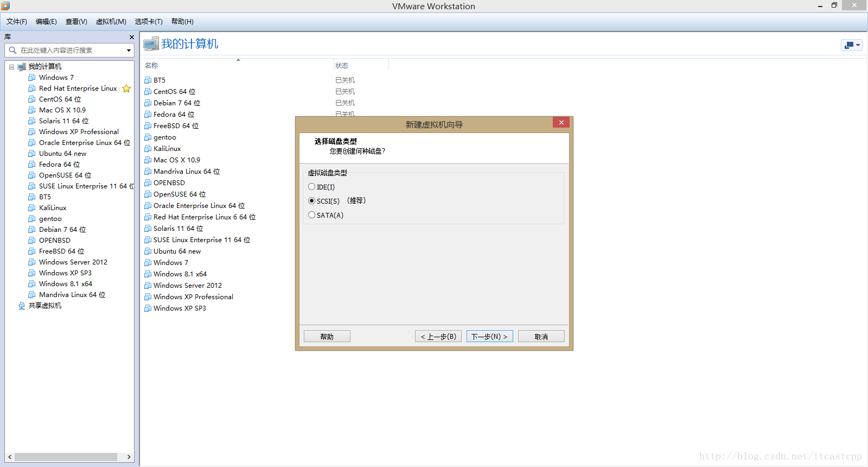868x467 pixels.
Task: Close the 新建虚拟机向导 dialog
Action: pyautogui.click(x=561, y=123)
